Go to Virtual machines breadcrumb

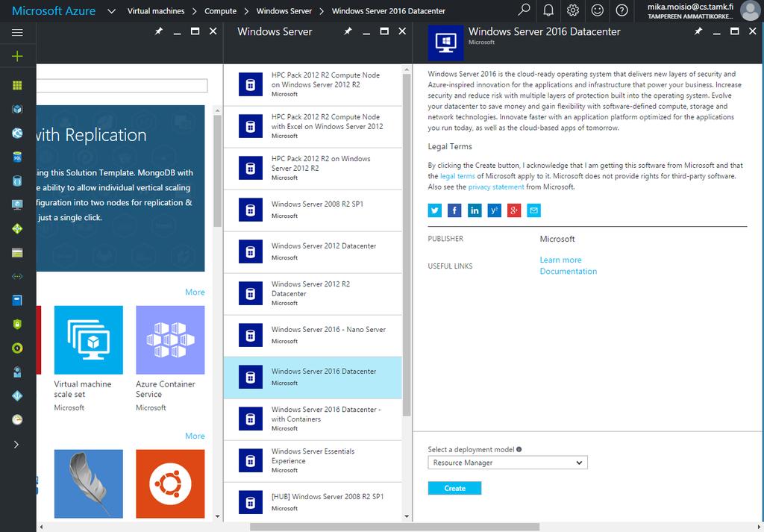pyautogui.click(x=156, y=10)
